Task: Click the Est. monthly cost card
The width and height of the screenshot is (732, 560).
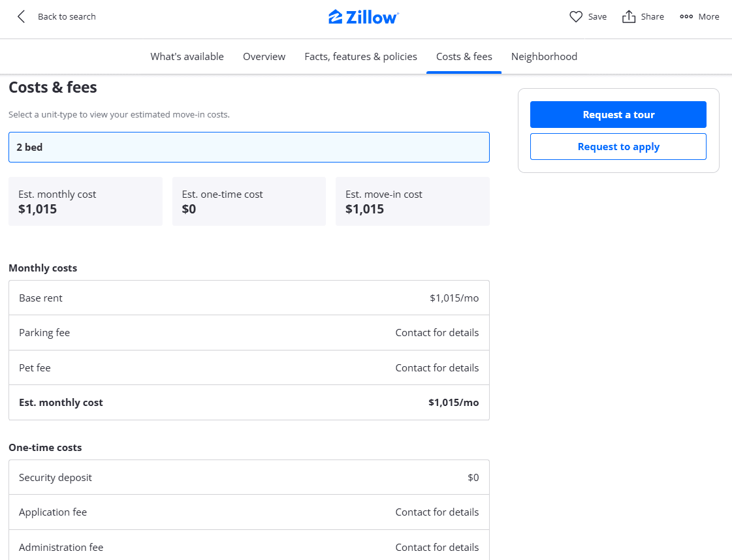Action: [x=85, y=202]
